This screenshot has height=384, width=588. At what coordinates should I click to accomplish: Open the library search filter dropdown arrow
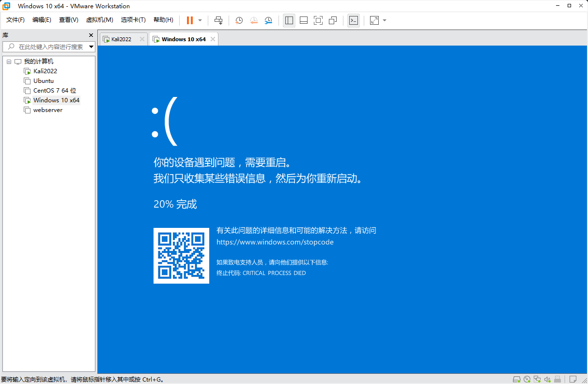click(x=91, y=47)
